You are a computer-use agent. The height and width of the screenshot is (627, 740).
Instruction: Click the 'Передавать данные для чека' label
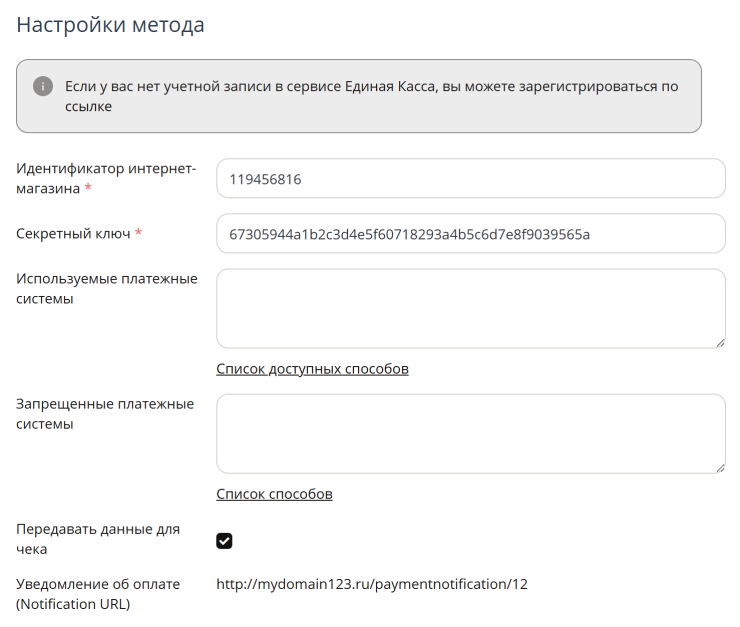pyautogui.click(x=98, y=539)
